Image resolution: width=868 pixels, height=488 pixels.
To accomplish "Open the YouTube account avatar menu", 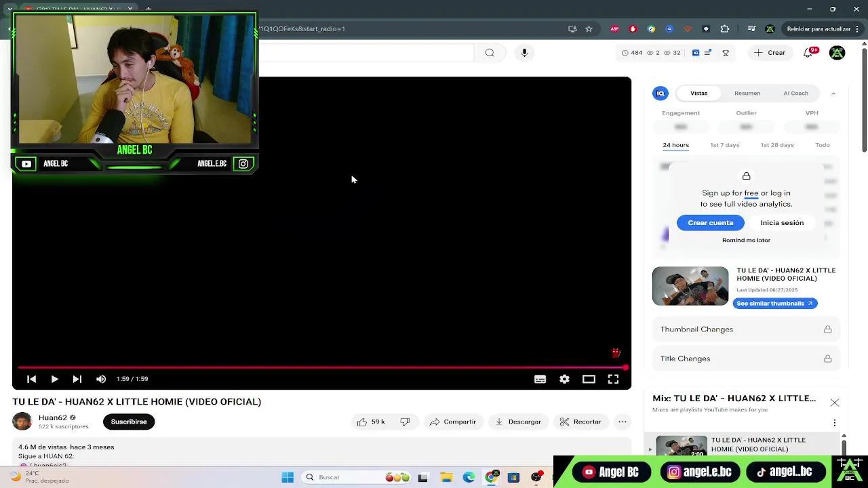I will coord(837,53).
